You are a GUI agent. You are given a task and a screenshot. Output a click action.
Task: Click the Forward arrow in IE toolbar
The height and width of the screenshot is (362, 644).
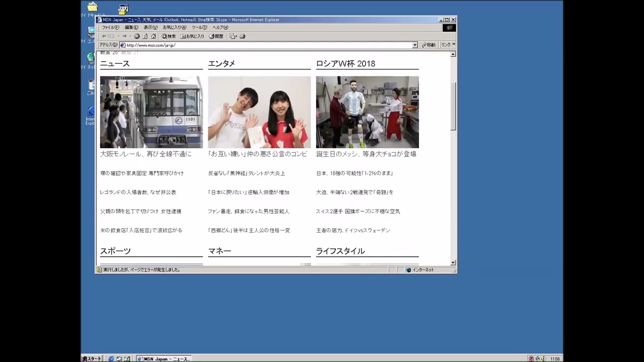124,36
